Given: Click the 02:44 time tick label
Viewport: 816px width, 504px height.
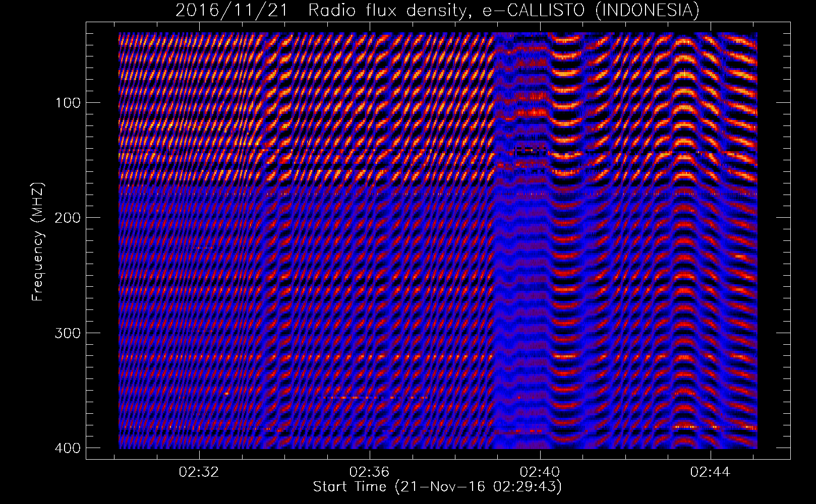Looking at the screenshot, I should coord(711,472).
